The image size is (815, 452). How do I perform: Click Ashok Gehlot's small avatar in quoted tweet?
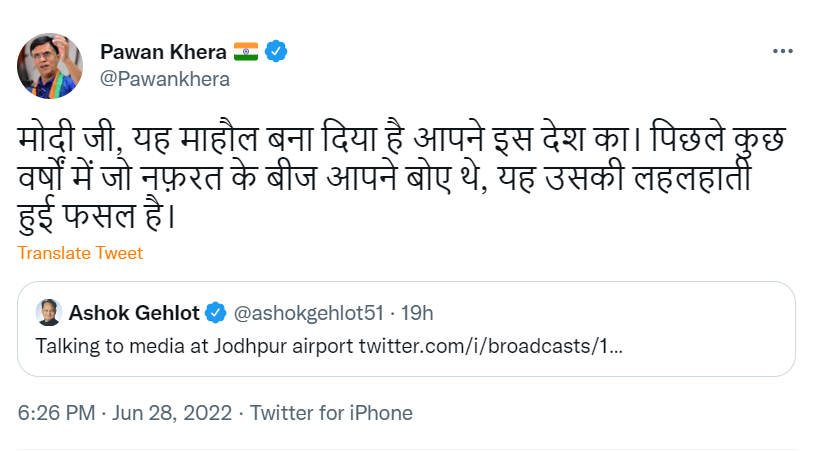[x=49, y=312]
